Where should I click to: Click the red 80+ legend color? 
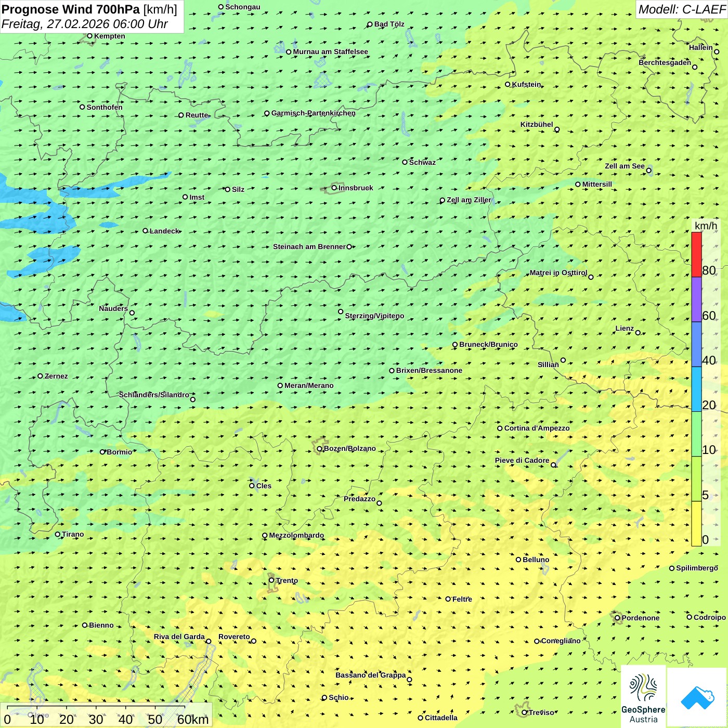(696, 254)
